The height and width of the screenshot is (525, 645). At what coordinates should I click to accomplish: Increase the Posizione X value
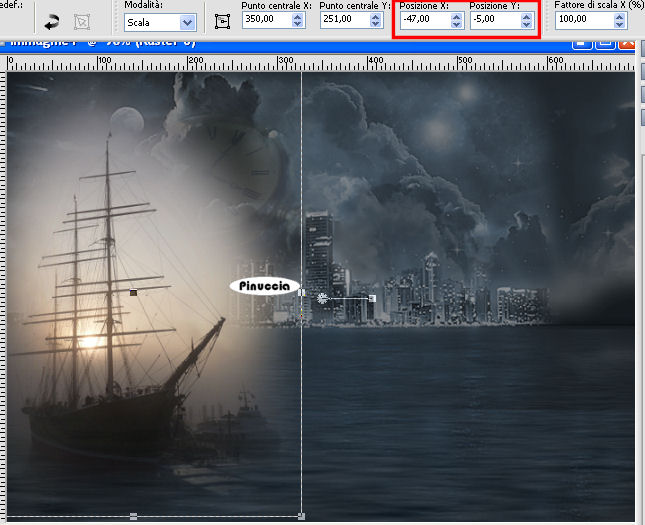tap(456, 16)
